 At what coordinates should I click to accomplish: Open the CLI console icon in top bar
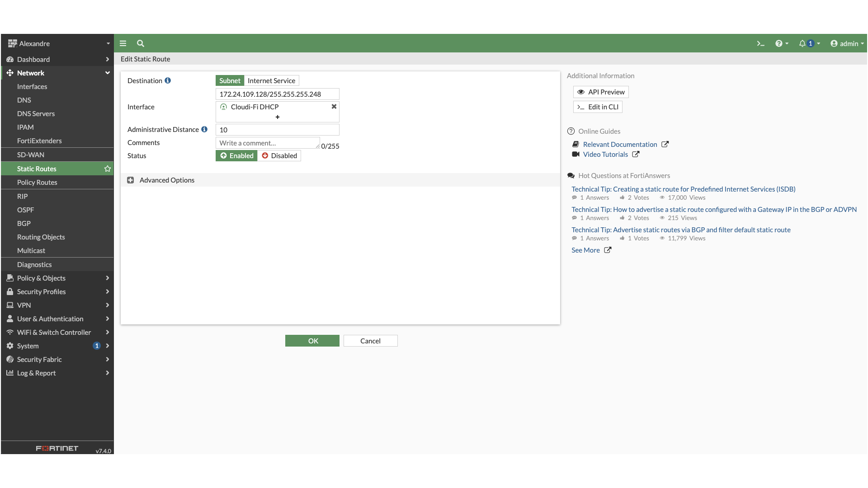tap(760, 44)
